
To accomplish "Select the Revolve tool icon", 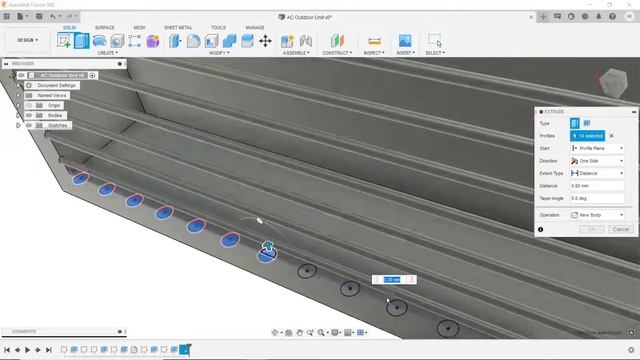I will [x=100, y=41].
